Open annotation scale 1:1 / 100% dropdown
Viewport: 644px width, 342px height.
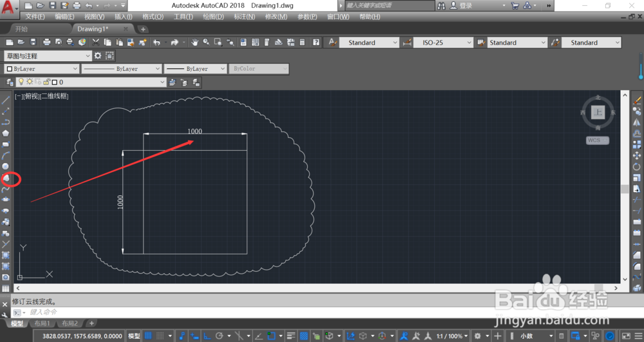pyautogui.click(x=452, y=336)
